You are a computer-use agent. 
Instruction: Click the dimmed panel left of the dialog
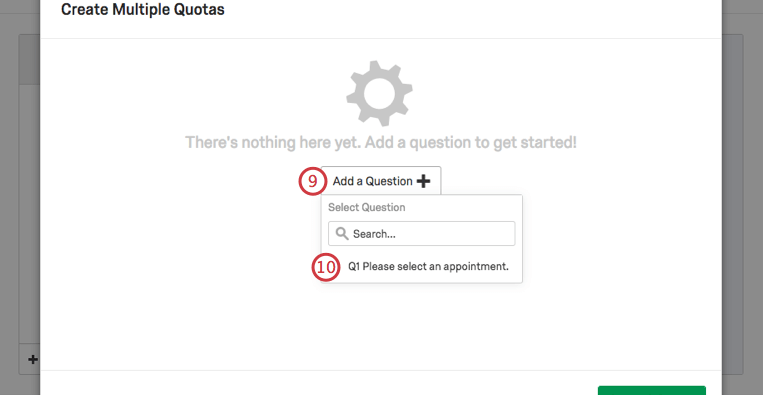[19, 195]
